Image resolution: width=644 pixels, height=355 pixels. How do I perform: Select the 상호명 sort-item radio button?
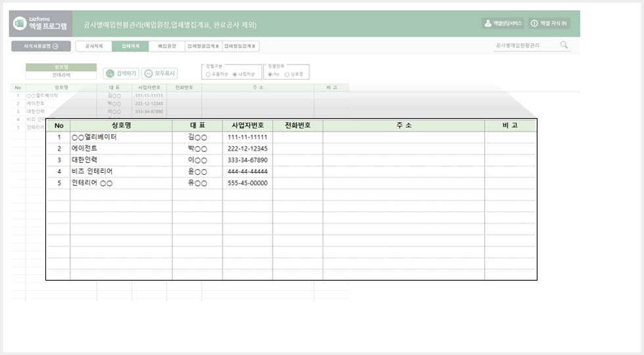point(287,74)
